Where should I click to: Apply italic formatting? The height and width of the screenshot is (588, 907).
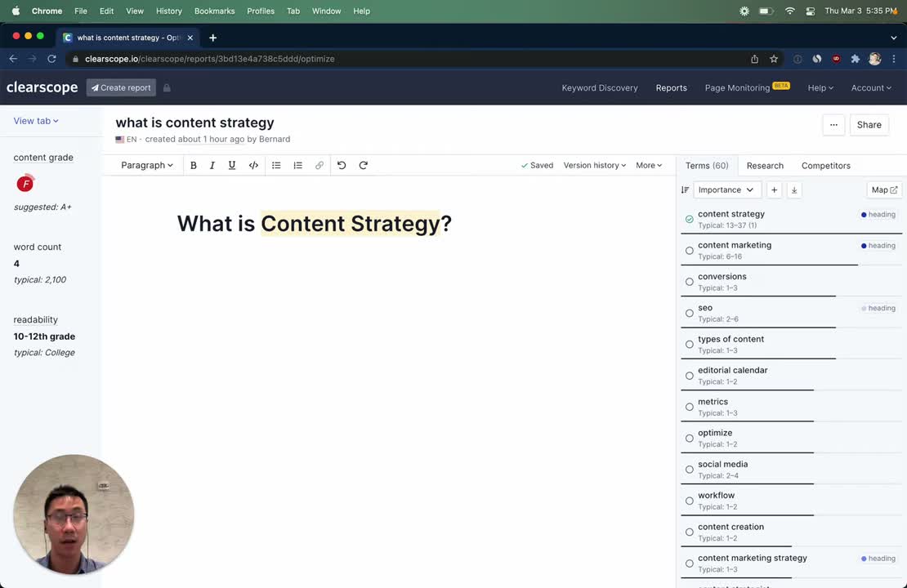pyautogui.click(x=212, y=165)
